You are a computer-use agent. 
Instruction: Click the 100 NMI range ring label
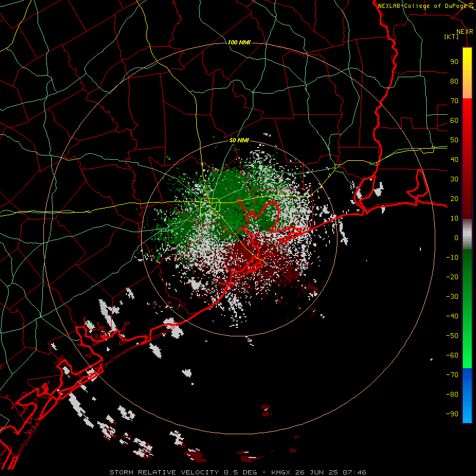[x=239, y=42]
